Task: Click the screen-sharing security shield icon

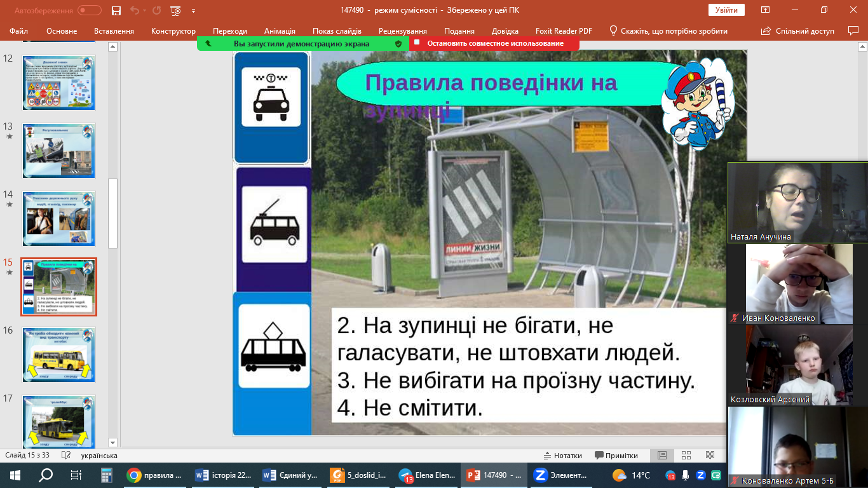Action: coord(398,43)
